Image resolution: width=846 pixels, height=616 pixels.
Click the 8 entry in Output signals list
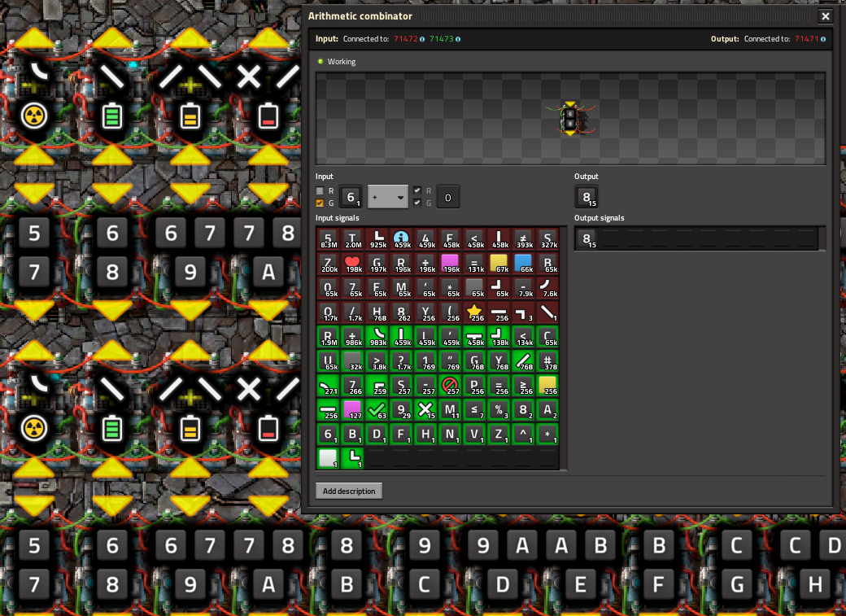point(587,238)
